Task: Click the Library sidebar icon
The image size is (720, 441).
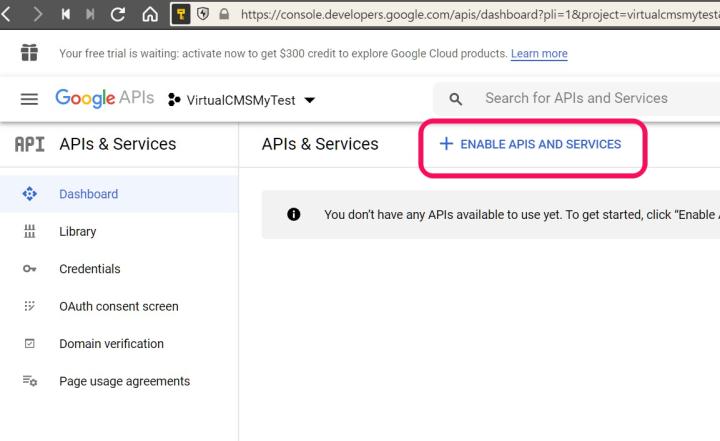Action: [x=29, y=232]
